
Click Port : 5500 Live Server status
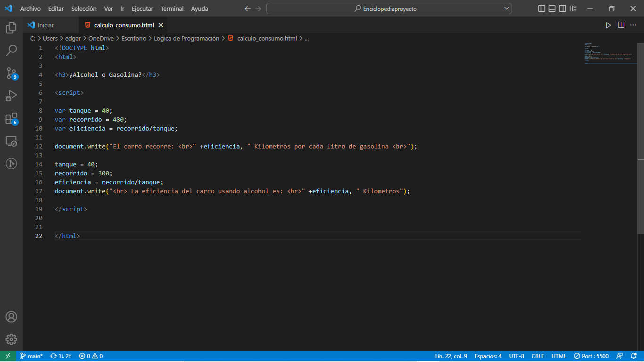(591, 356)
